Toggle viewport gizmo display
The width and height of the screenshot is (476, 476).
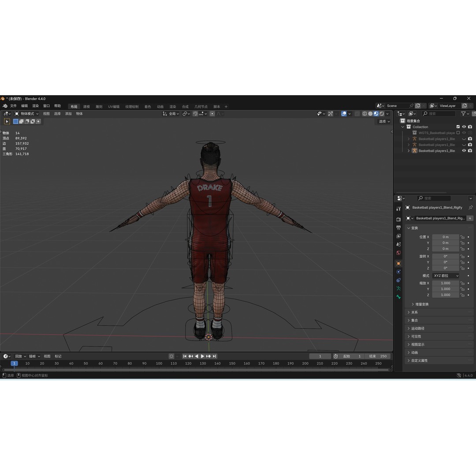click(331, 114)
